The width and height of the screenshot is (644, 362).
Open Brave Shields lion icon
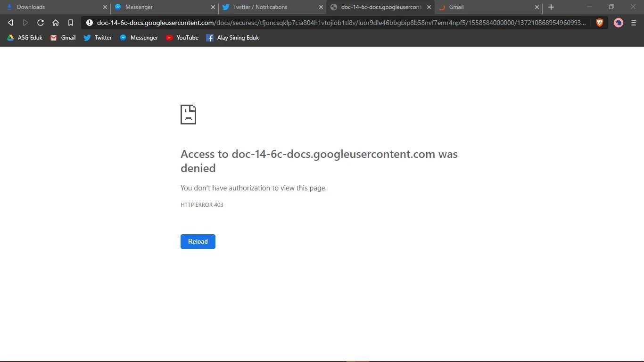click(x=600, y=23)
